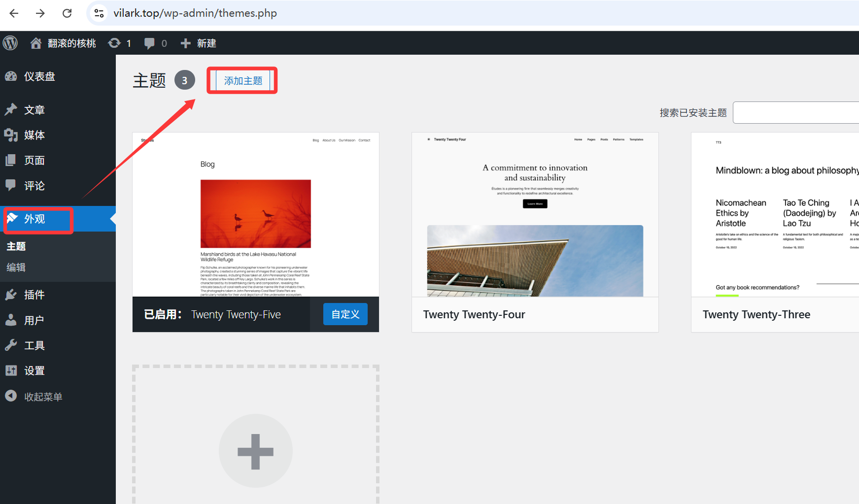Open the site home icon 翻滚的核桃
Viewport: 859px width, 504px height.
coord(36,43)
